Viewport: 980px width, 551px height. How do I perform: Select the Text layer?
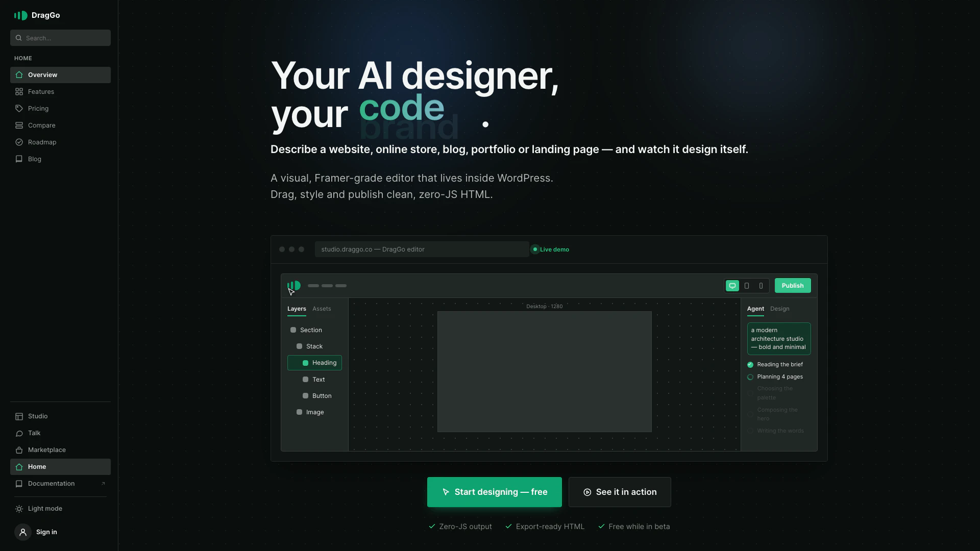[314, 380]
